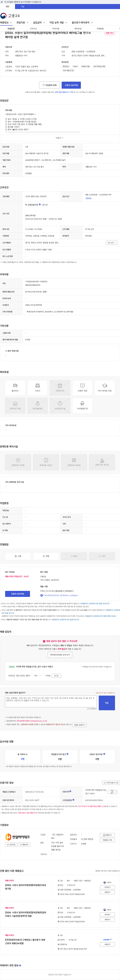This screenshot has width=120, height=980.
Task: Click the 장애인용 화장실 icon
Action: click(x=74, y=462)
